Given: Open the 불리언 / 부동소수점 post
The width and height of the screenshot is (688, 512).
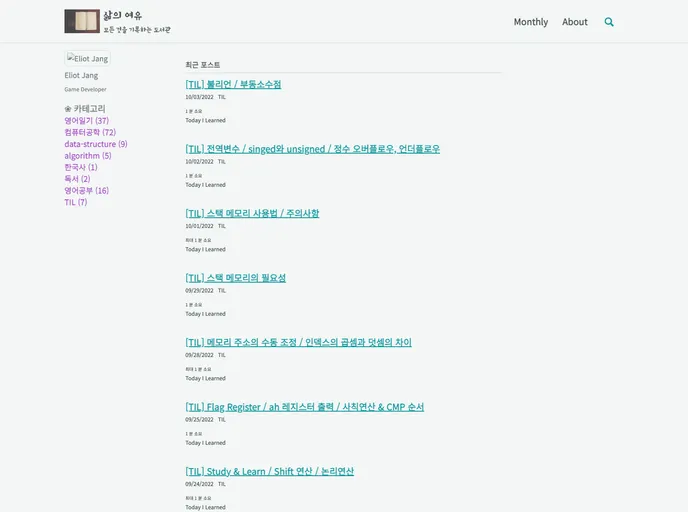Looking at the screenshot, I should click(x=233, y=84).
